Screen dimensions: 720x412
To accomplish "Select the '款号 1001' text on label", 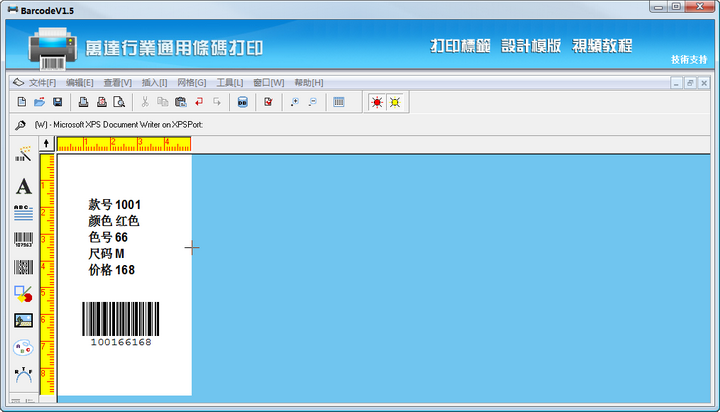I will (114, 205).
